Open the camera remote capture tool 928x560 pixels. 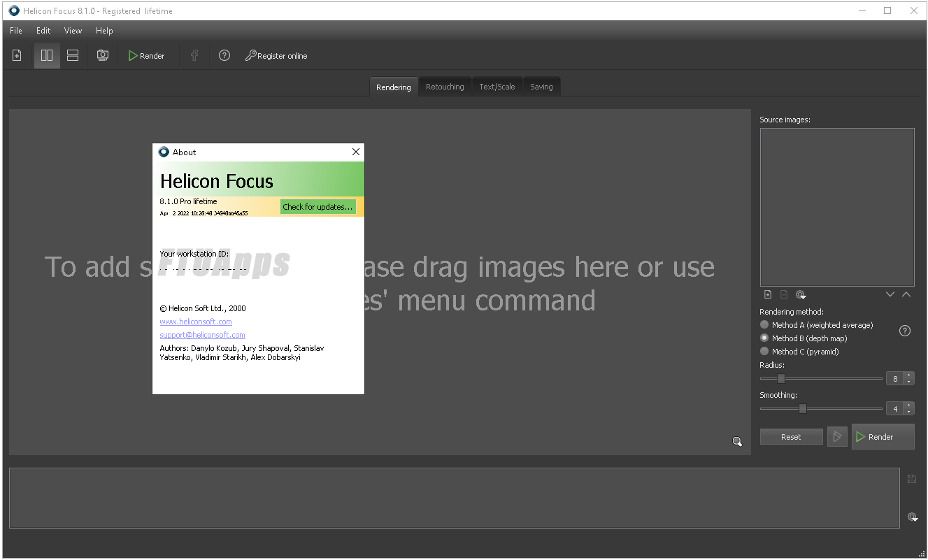103,55
